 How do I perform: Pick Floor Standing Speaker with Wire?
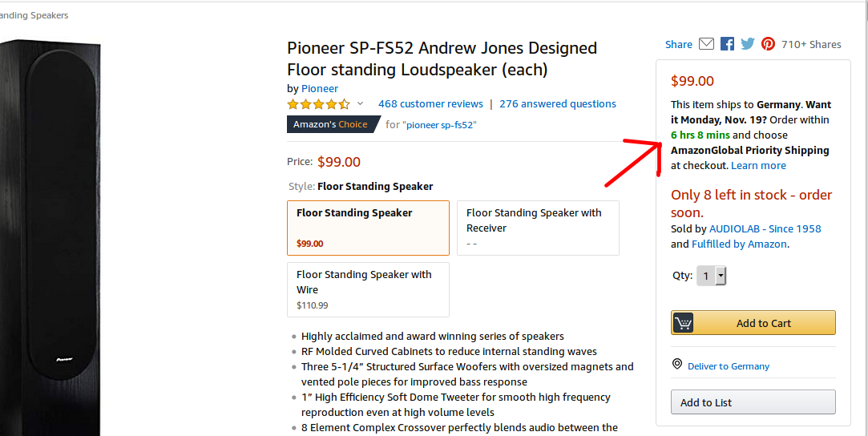[x=368, y=289]
